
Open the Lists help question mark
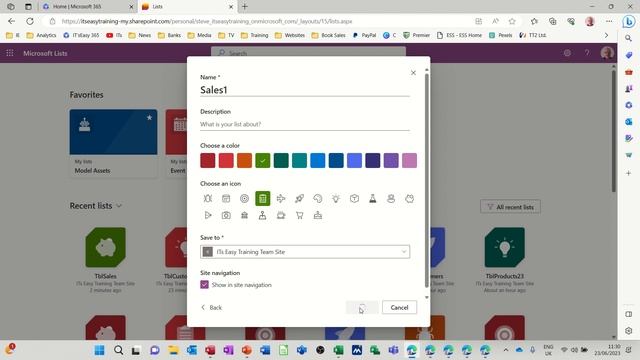(x=587, y=53)
